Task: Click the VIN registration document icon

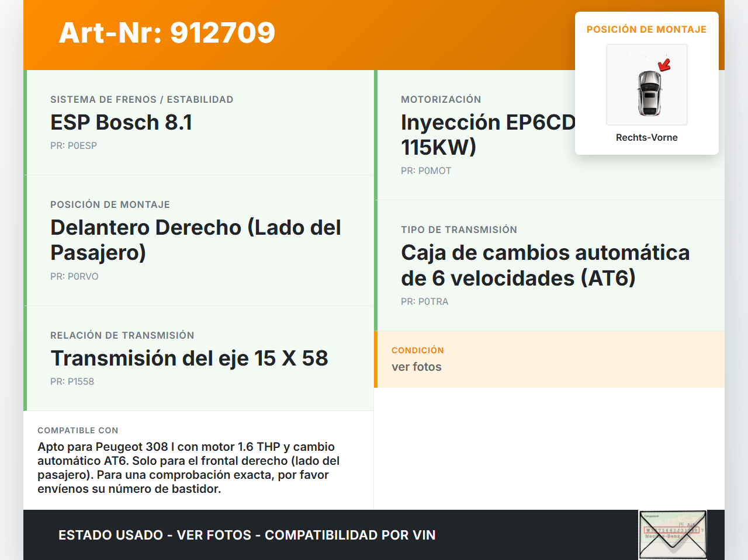Action: (x=673, y=534)
